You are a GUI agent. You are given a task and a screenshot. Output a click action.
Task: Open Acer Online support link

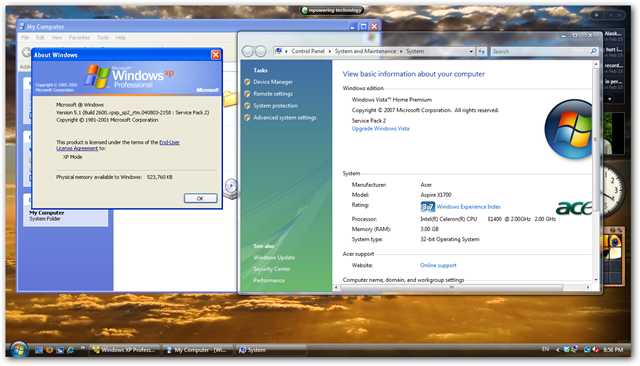438,265
